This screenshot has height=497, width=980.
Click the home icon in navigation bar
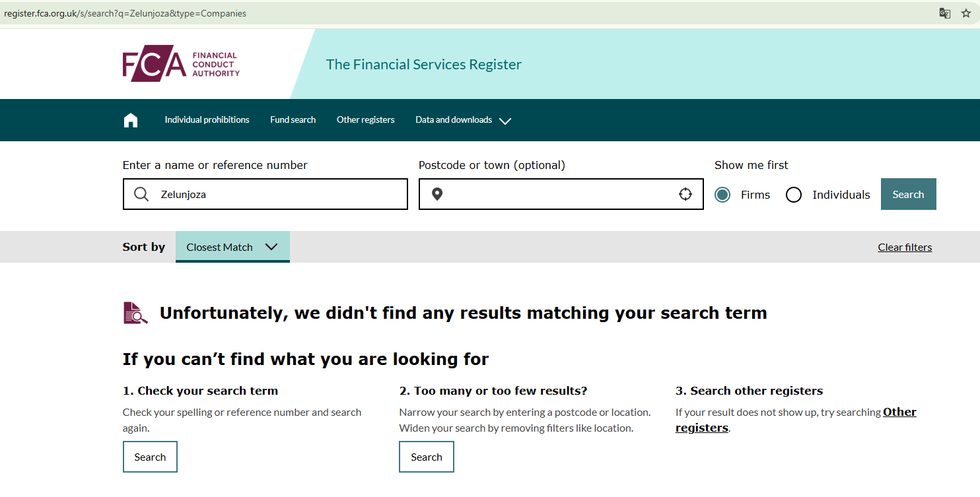(131, 120)
